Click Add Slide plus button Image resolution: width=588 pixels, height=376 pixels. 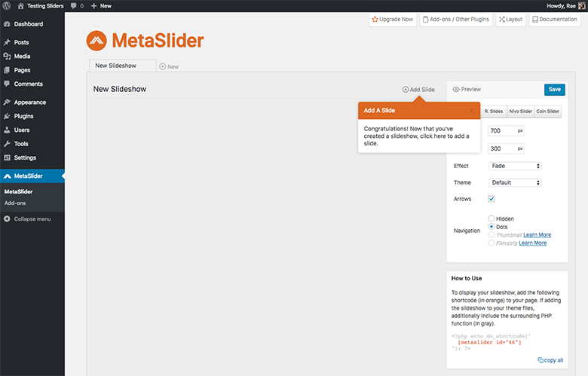click(x=418, y=90)
